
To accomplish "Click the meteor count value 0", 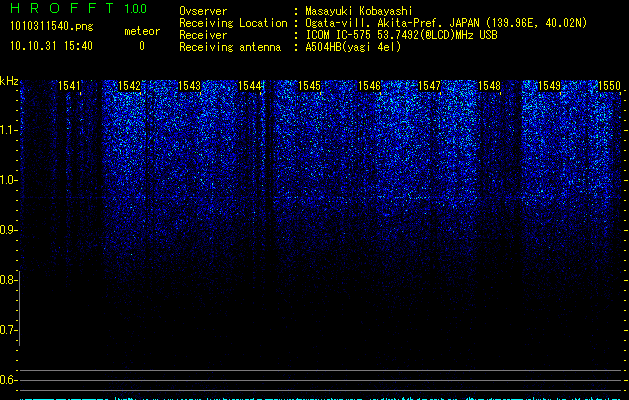I will click(142, 46).
